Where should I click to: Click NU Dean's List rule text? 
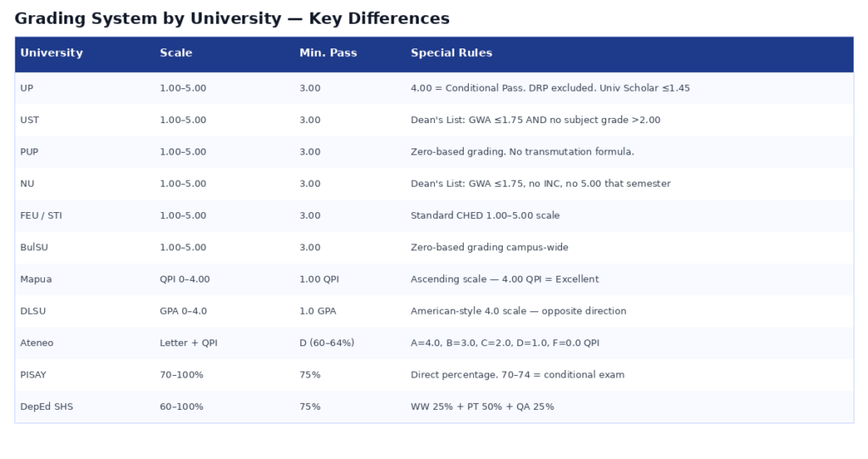pos(540,184)
